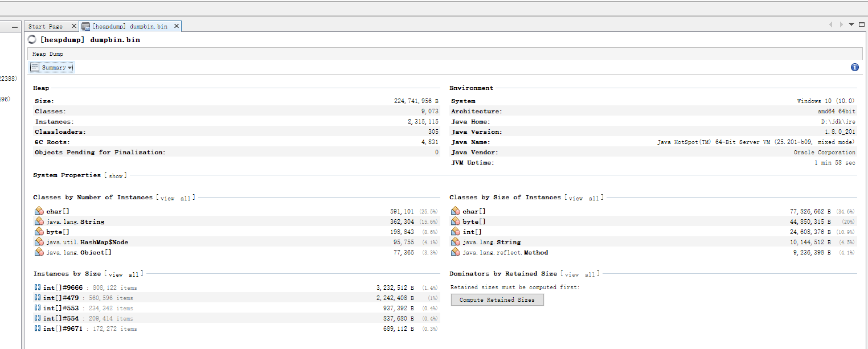View all Classes by Number of Instances

pos(175,198)
